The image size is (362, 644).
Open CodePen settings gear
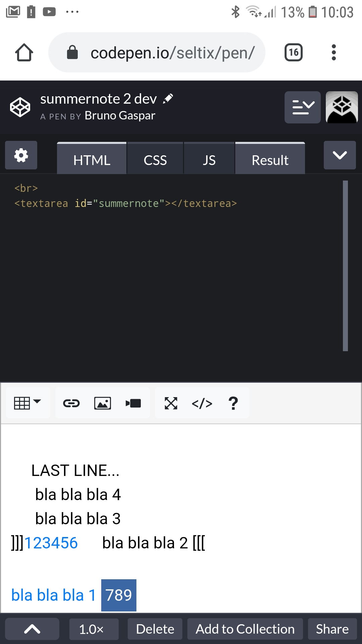(x=21, y=155)
